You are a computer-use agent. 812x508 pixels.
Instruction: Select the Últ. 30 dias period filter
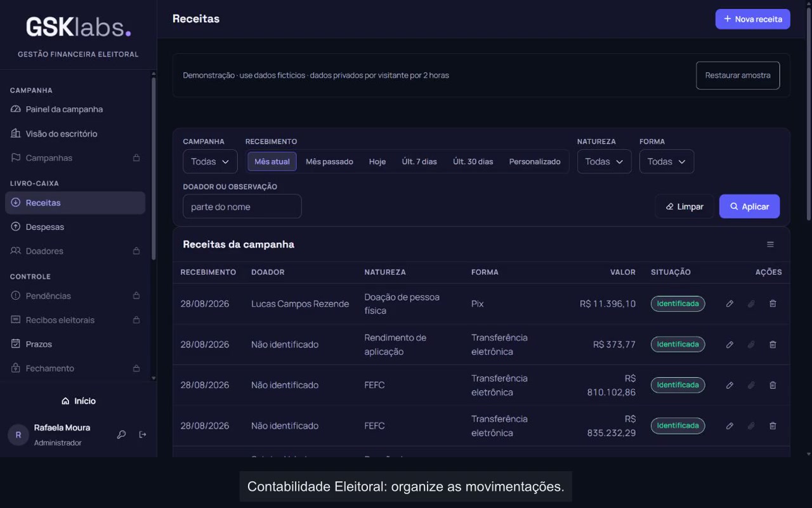tap(473, 161)
